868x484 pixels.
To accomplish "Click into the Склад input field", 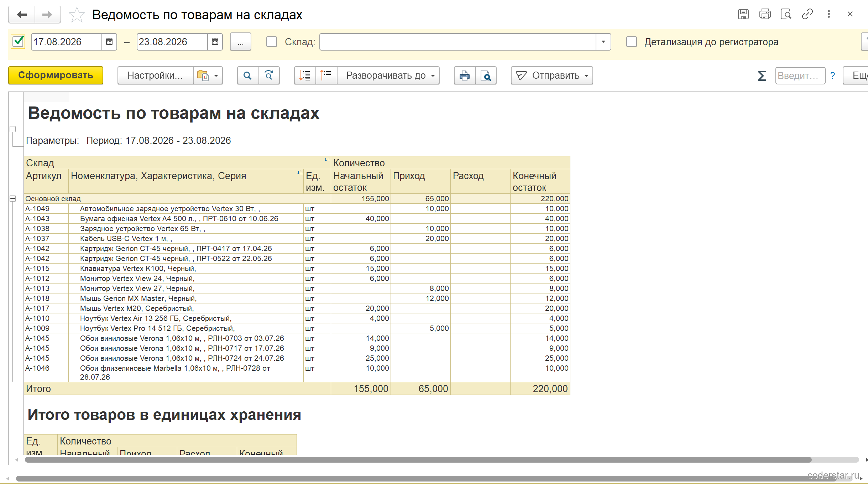I will coord(458,42).
